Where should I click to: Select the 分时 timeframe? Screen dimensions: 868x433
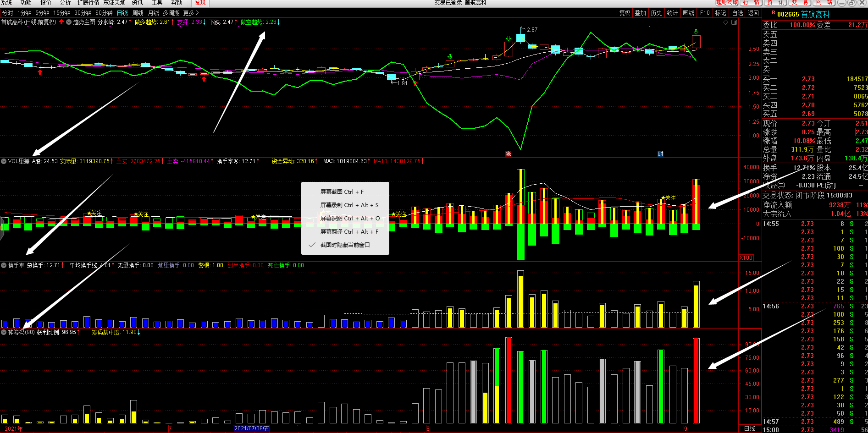(8, 13)
